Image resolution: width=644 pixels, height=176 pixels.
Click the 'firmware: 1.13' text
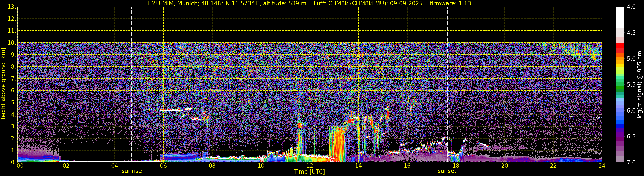(x=450, y=3)
